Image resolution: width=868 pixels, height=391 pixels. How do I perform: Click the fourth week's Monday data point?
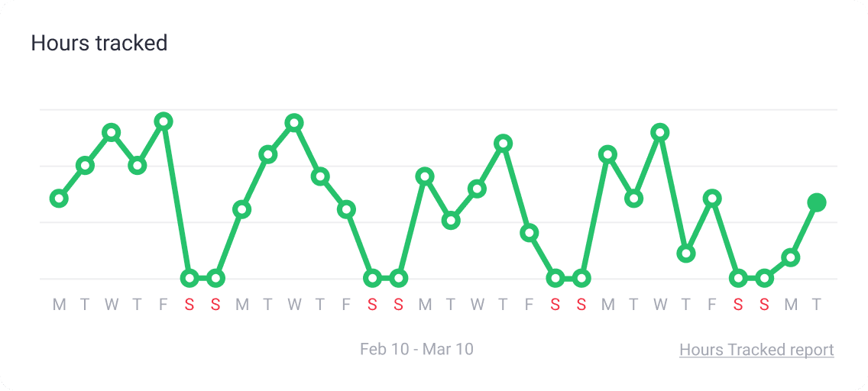point(607,154)
